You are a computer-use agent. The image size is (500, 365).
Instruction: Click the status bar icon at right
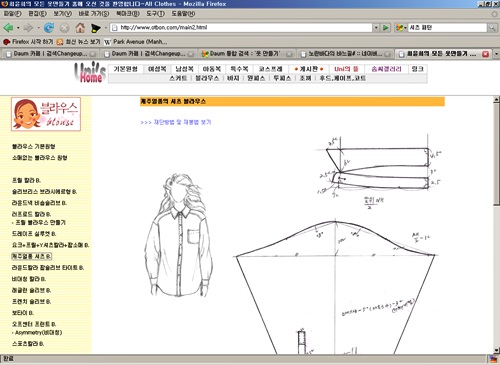tap(493, 359)
